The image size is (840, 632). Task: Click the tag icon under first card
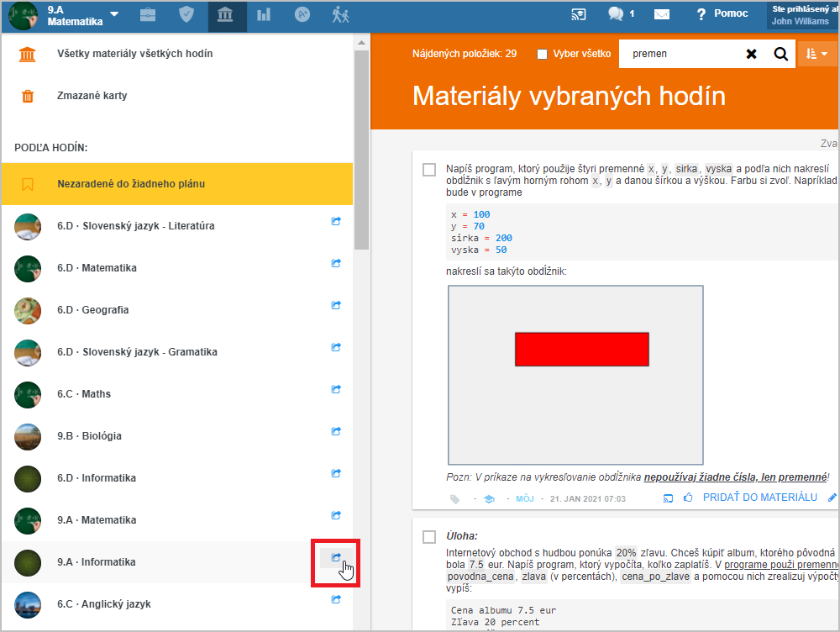(x=454, y=499)
